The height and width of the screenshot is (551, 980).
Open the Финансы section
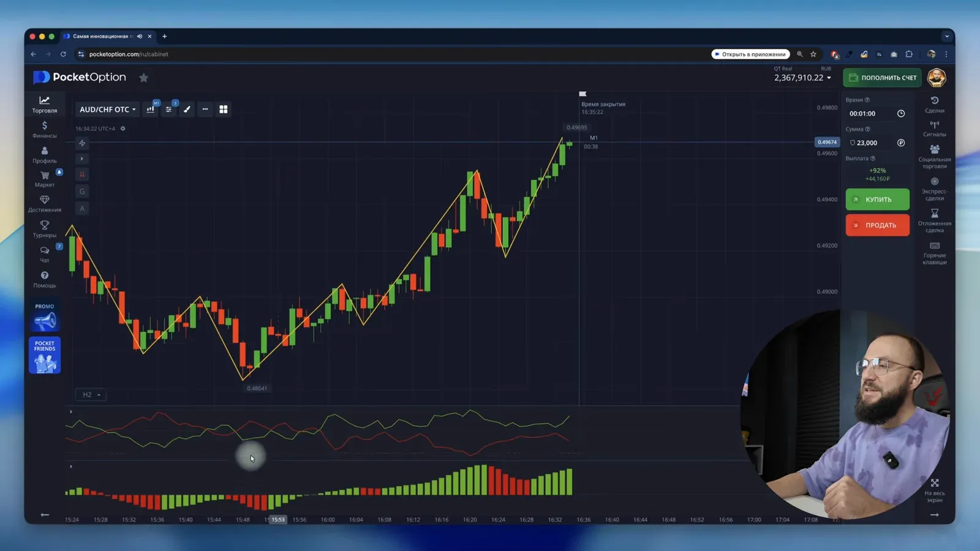pos(44,130)
